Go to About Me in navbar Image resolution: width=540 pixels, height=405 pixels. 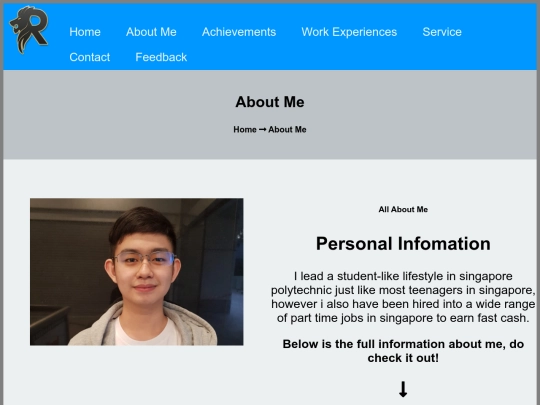click(x=151, y=32)
